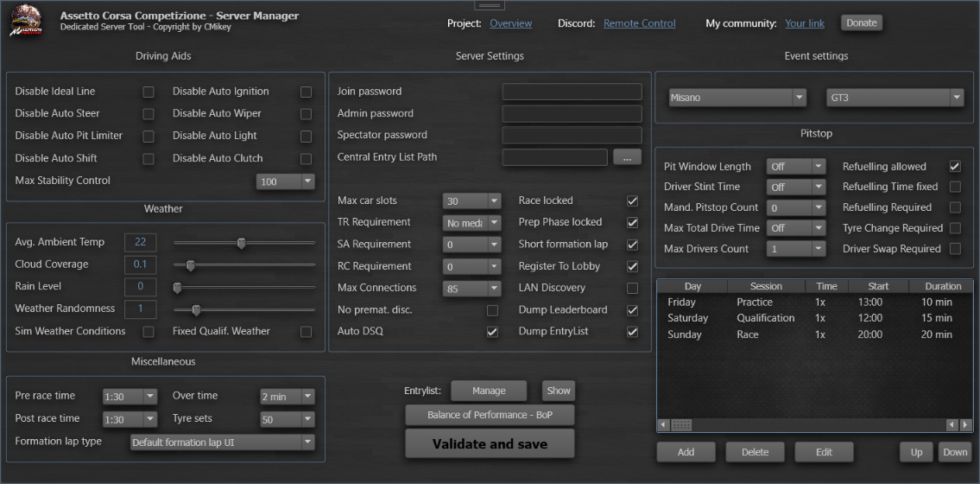The width and height of the screenshot is (980, 484).
Task: Enable Refuelling Time fixed checkbox
Action: point(955,187)
